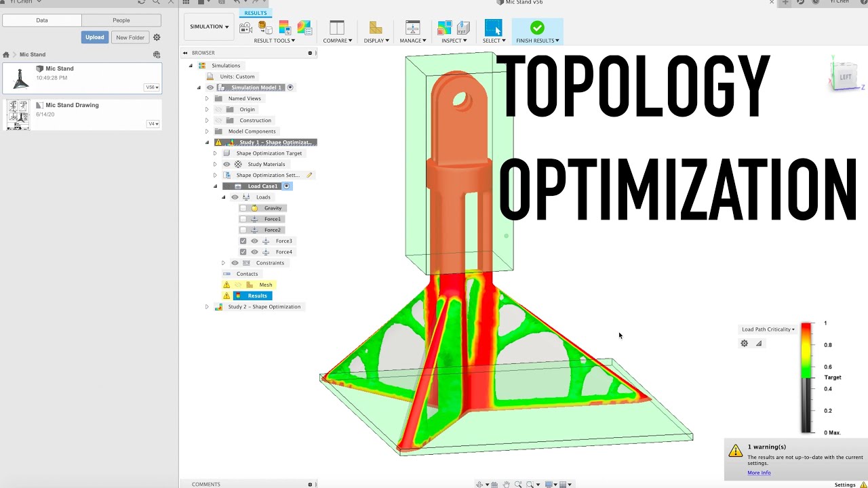This screenshot has width=868, height=488.
Task: Click the Shape Optimization Settings edit pencil
Action: (309, 175)
